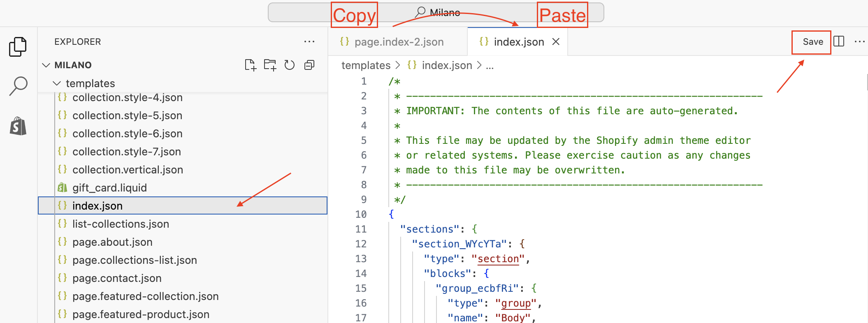This screenshot has width=868, height=323.
Task: Click index.json in the breadcrumb
Action: pos(447,65)
